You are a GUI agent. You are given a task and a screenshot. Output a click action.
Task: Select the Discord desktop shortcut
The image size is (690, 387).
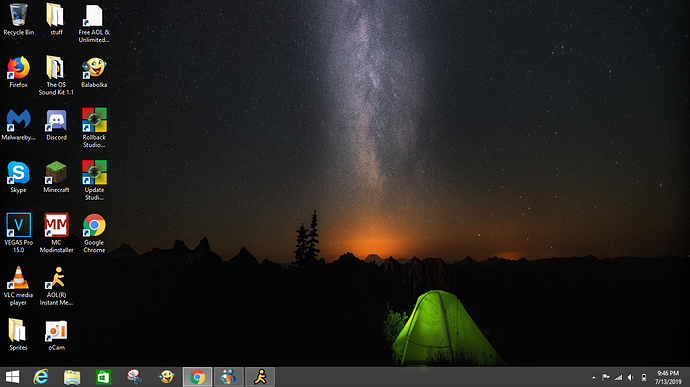[56, 125]
